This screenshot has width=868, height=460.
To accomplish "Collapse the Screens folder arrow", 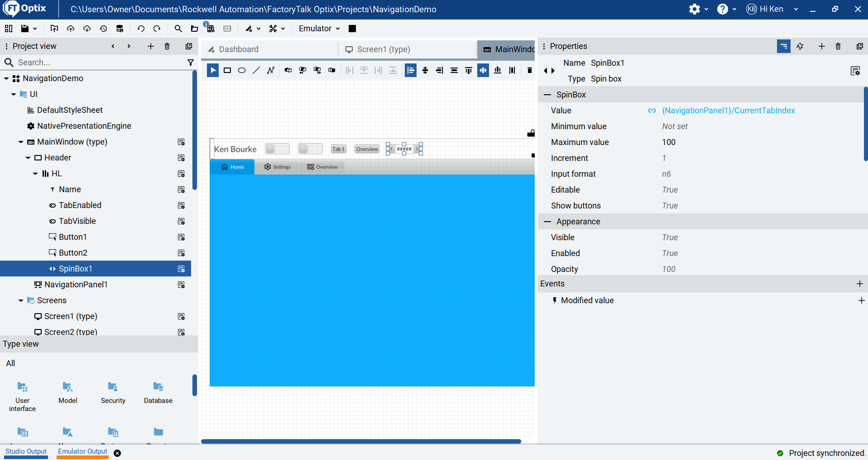I will pyautogui.click(x=21, y=300).
